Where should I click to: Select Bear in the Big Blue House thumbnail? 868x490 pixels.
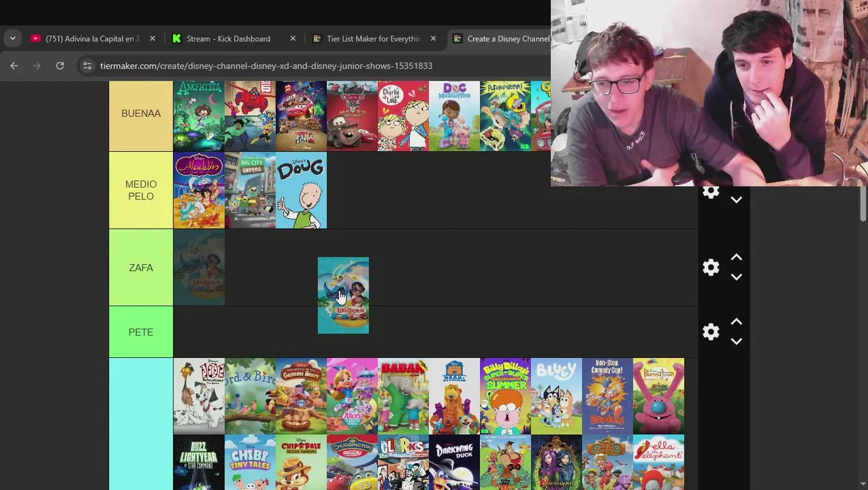pyautogui.click(x=454, y=396)
